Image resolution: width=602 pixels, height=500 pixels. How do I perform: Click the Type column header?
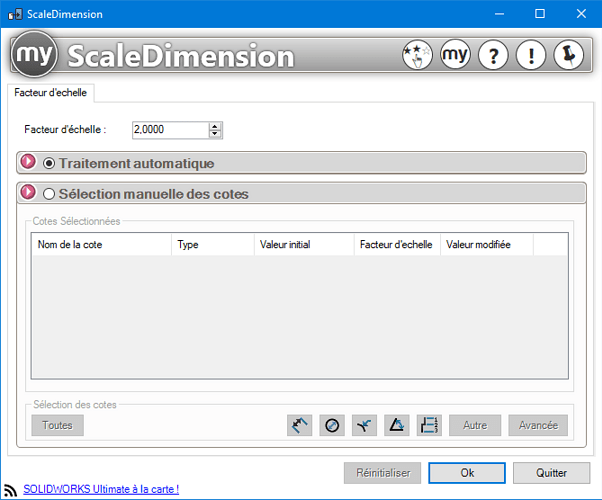(x=213, y=245)
